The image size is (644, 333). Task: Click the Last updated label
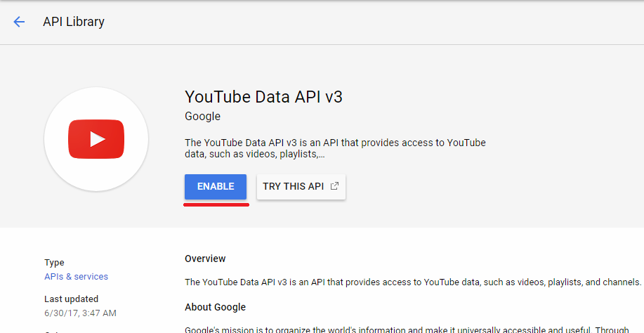pyautogui.click(x=72, y=299)
